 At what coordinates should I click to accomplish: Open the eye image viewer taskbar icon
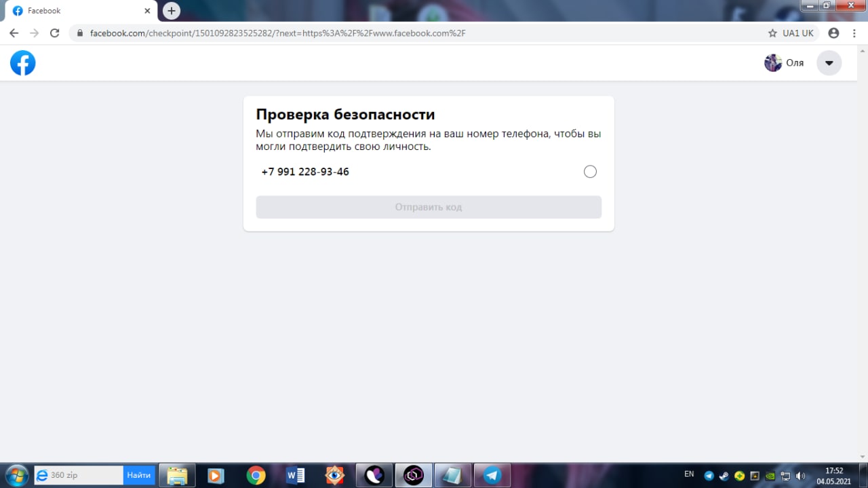335,475
